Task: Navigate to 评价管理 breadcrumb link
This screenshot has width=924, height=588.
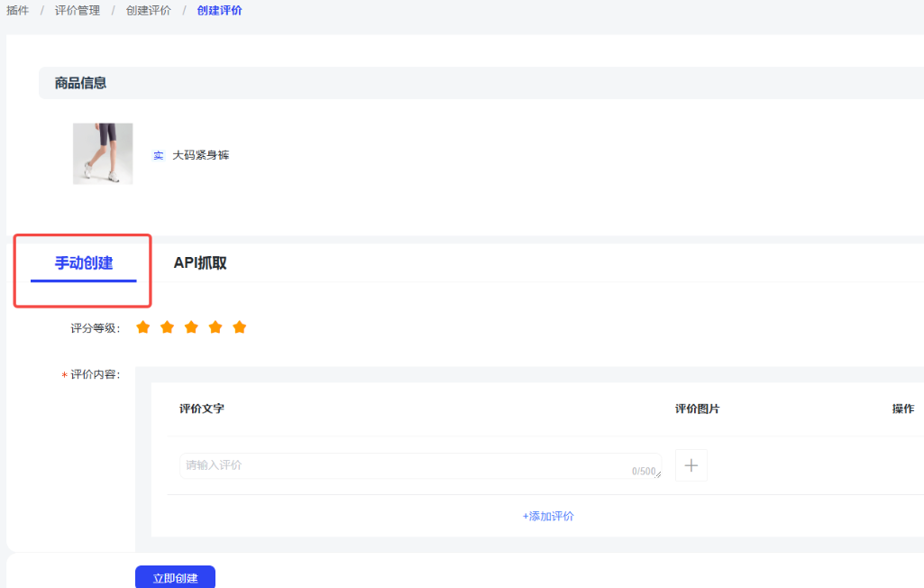Action: coord(78,11)
